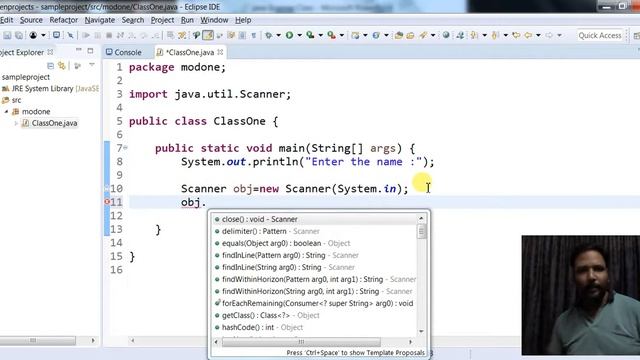Click the Next Annotation toolbar icon

[473, 36]
